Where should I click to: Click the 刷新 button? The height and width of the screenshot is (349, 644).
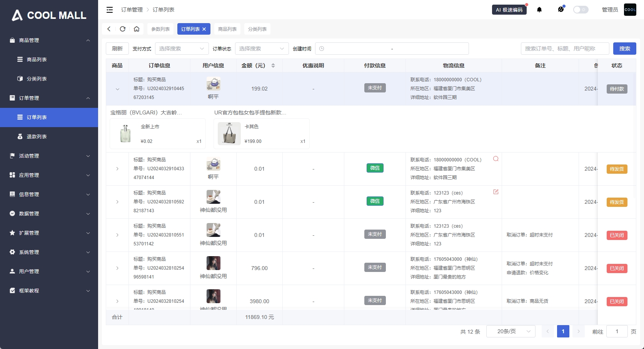tap(117, 49)
